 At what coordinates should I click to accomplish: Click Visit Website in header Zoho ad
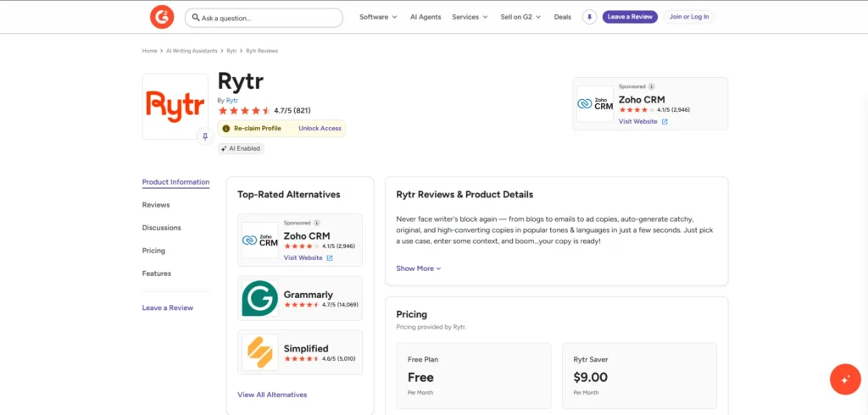[638, 122]
